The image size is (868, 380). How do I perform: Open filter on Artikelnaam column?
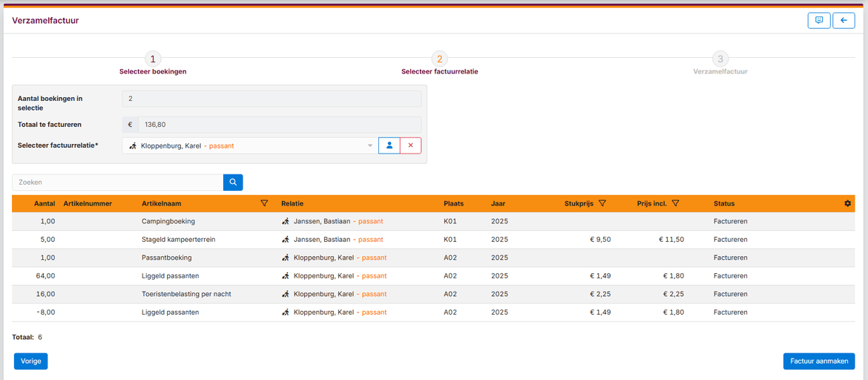pyautogui.click(x=264, y=203)
